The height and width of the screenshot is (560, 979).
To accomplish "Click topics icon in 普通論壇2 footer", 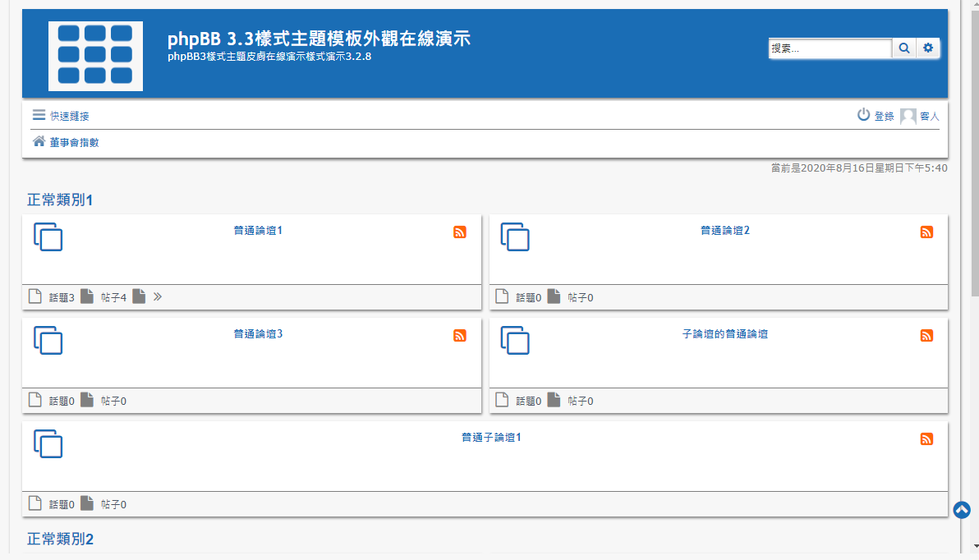I will click(502, 296).
